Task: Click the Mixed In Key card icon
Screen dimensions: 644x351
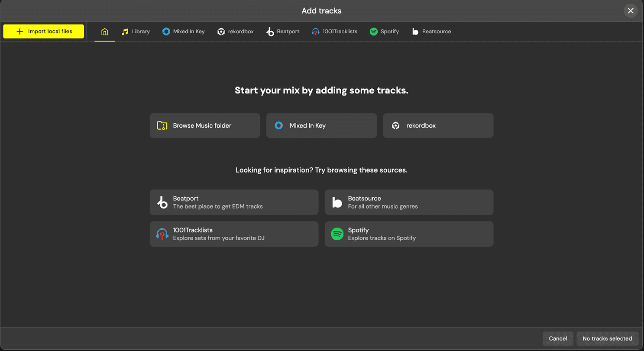Action: coord(279,126)
